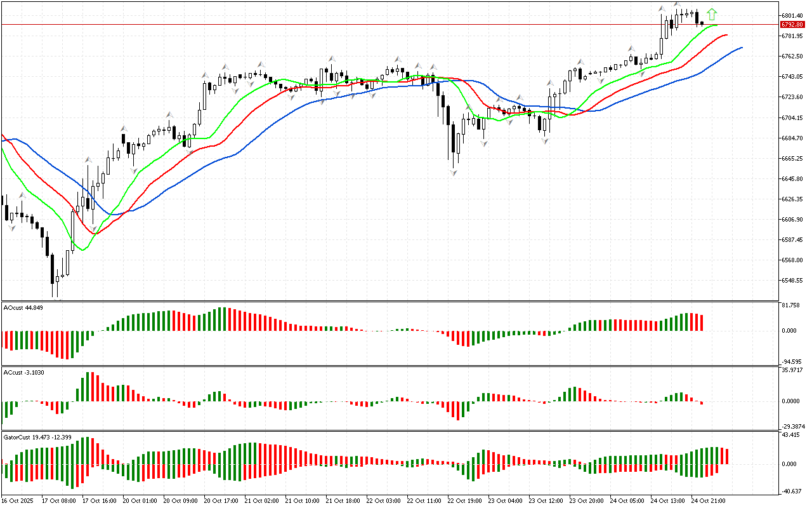Image resolution: width=812 pixels, height=508 pixels.
Task: Click the 24 Oct 21:00 time axis label
Action: [707, 501]
